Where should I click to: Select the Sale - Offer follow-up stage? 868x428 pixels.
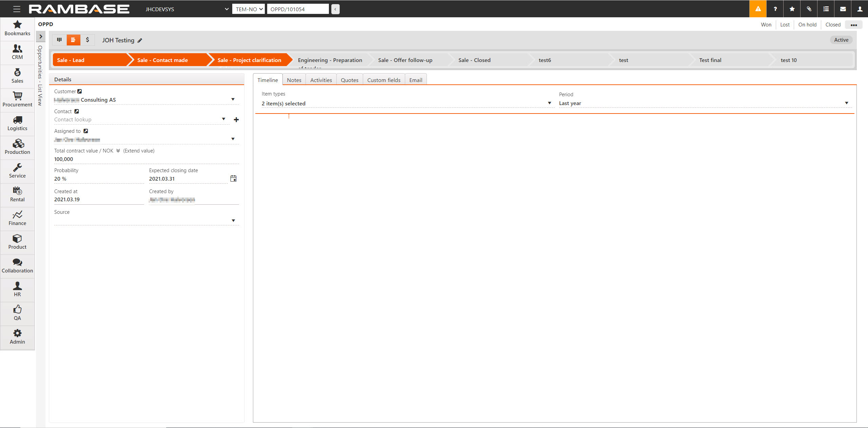pos(405,60)
